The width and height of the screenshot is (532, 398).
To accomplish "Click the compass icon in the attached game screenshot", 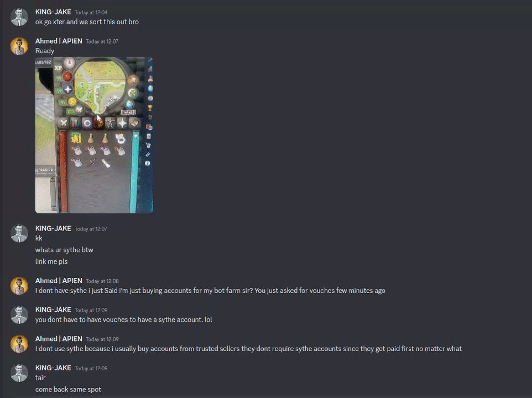I will click(x=70, y=62).
